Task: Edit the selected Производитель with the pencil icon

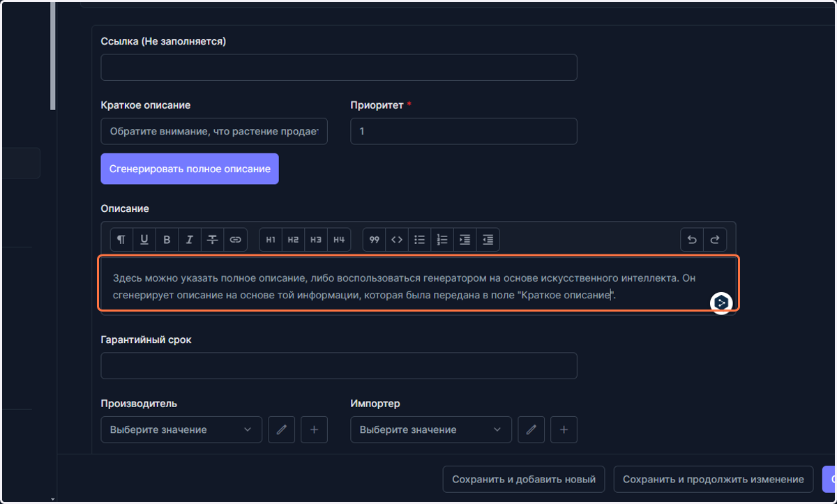Action: click(x=282, y=430)
